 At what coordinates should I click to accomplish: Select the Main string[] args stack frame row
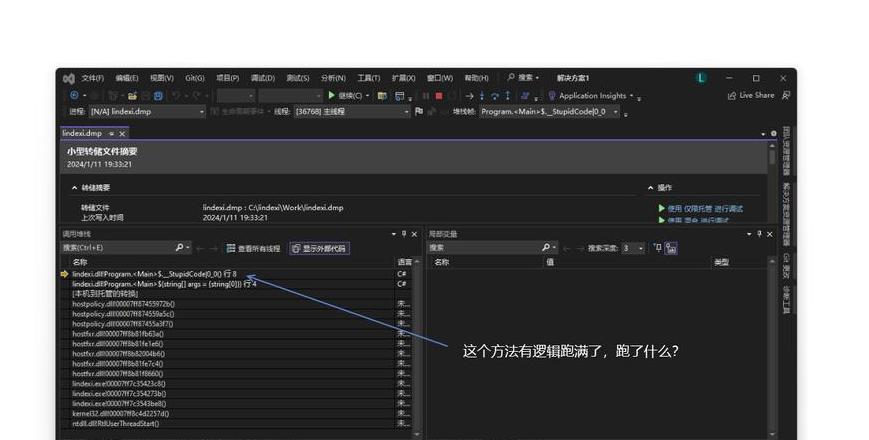click(x=227, y=284)
